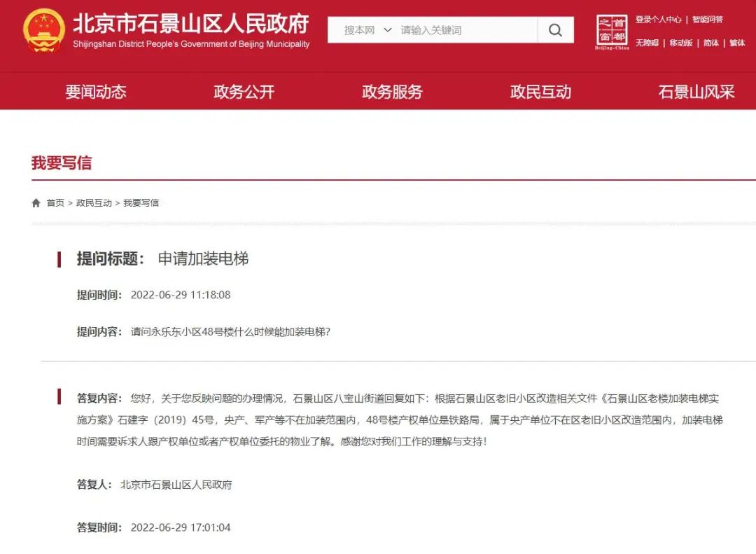Switch text to 简体 Chinese
The width and height of the screenshot is (756, 554).
click(711, 43)
